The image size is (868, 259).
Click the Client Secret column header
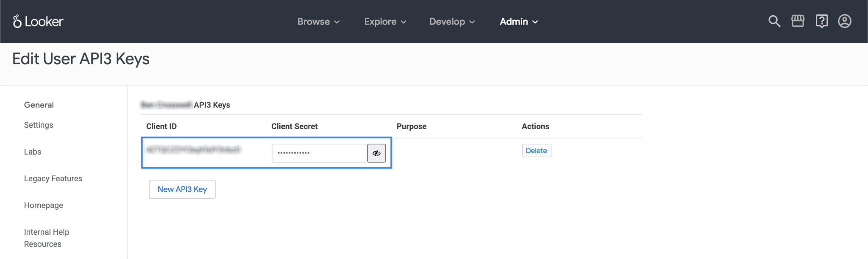pos(295,127)
